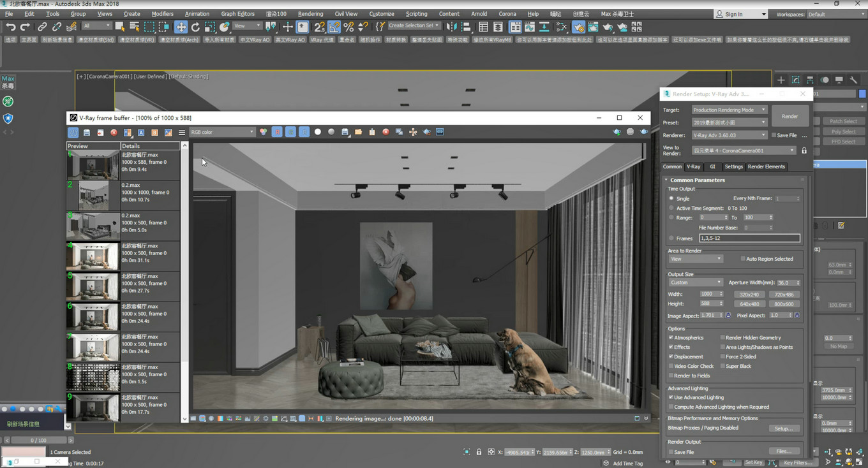868x468 pixels.
Task: Select the Single time output radio
Action: click(x=671, y=198)
